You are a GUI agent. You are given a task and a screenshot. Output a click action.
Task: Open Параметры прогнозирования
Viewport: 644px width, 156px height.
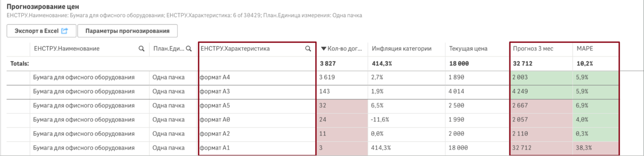click(127, 31)
